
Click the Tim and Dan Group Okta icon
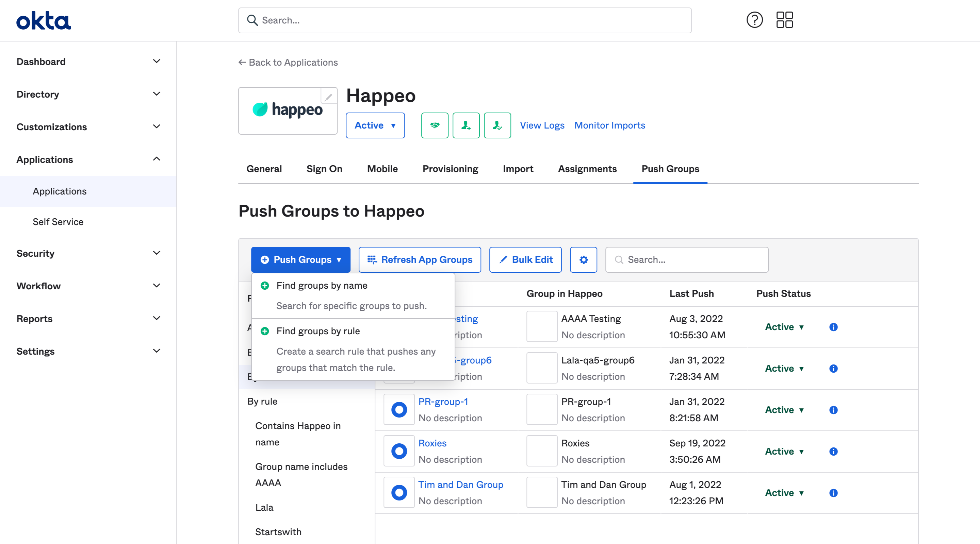(x=399, y=492)
